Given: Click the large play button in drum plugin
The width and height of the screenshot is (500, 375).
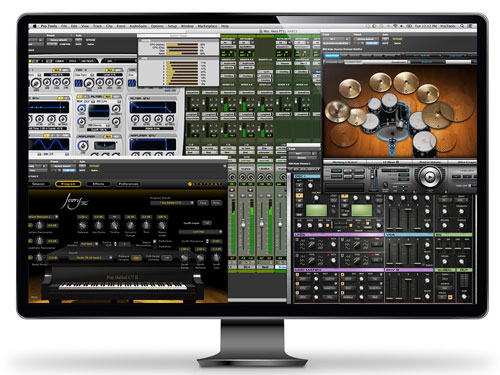Looking at the screenshot, I should point(429,177).
